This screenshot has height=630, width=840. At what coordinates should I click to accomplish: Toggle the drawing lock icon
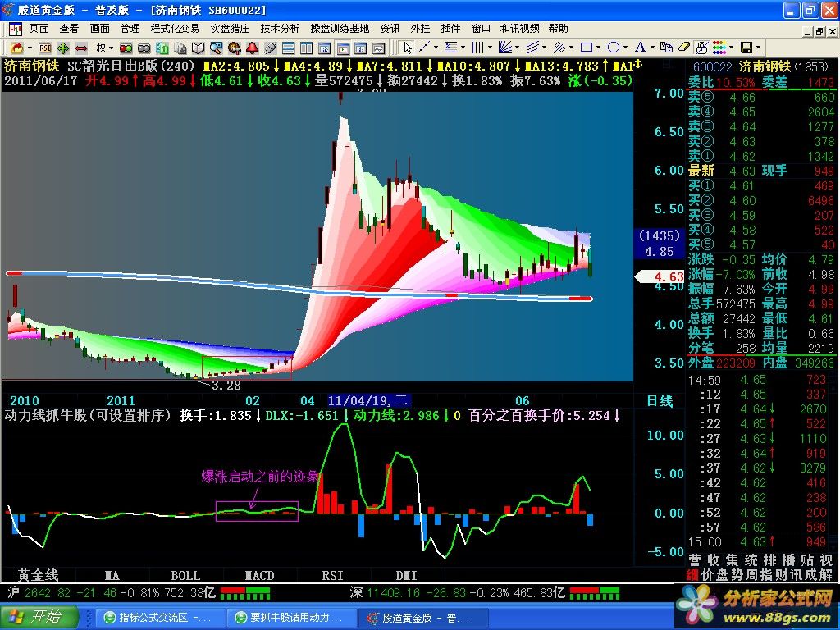[701, 48]
